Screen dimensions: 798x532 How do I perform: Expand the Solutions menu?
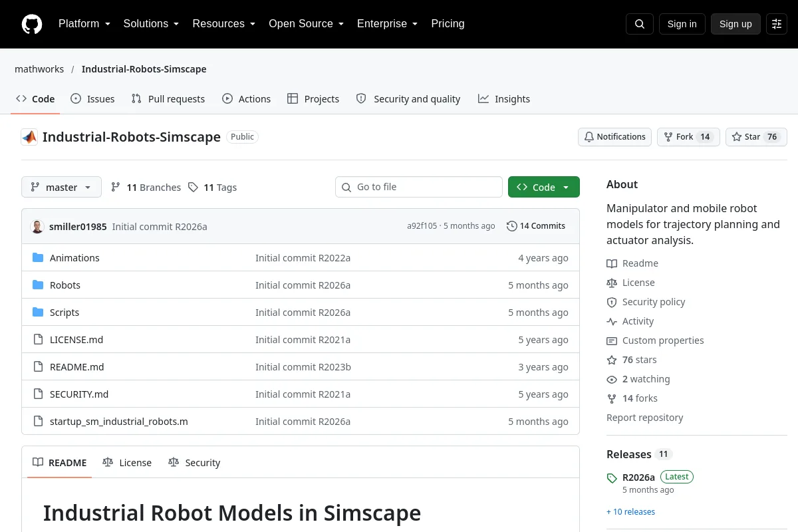(x=151, y=24)
